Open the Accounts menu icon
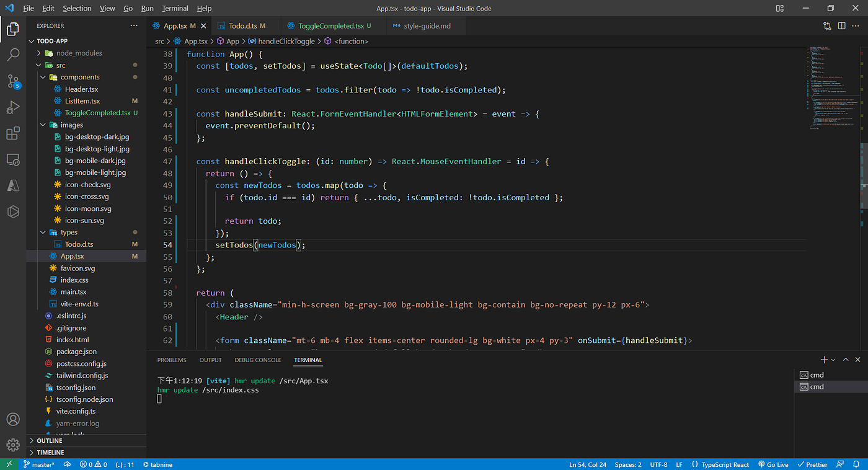 click(13, 419)
